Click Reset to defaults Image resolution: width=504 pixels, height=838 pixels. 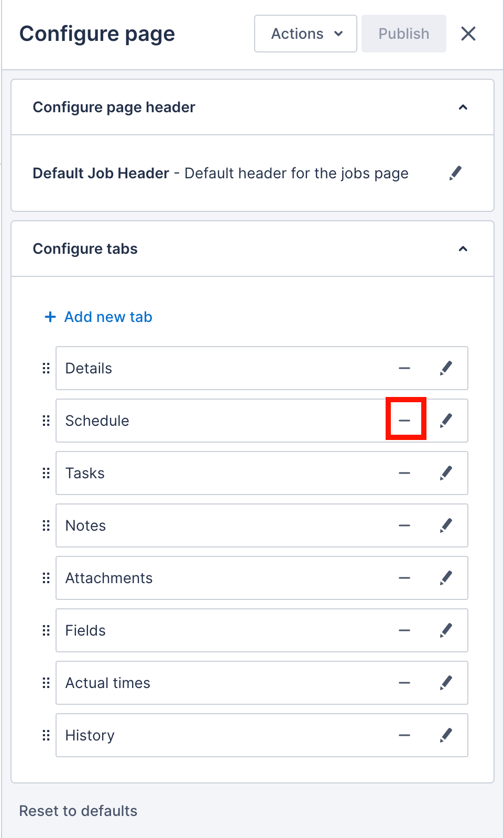click(x=78, y=811)
